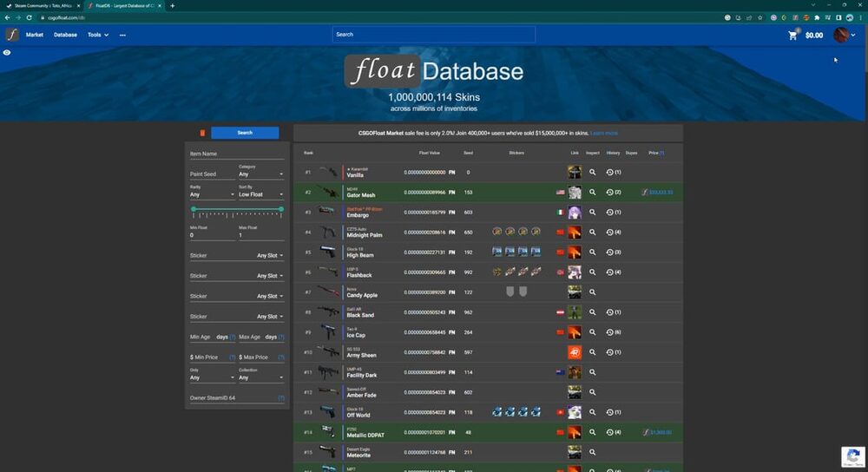Inspect the Facility Dark skin
The height and width of the screenshot is (472, 868).
pyautogui.click(x=592, y=372)
